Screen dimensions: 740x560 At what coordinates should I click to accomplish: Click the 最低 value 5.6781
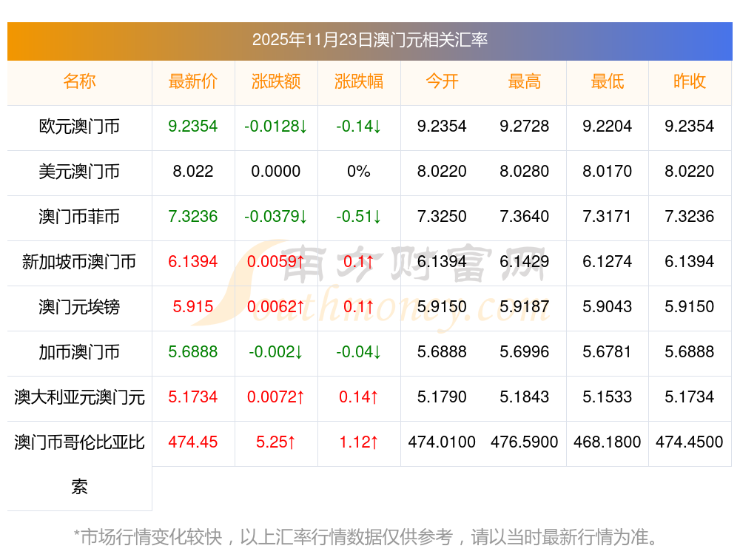(608, 351)
